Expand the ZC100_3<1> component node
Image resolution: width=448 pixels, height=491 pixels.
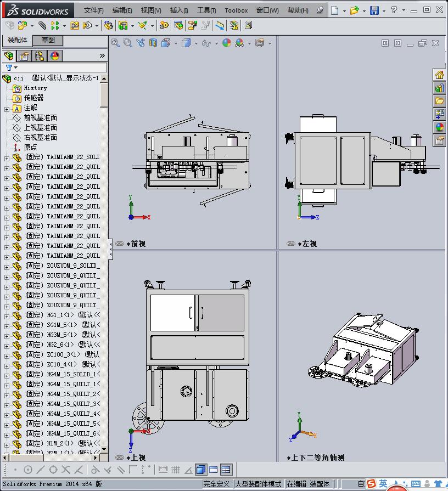pyautogui.click(x=7, y=355)
